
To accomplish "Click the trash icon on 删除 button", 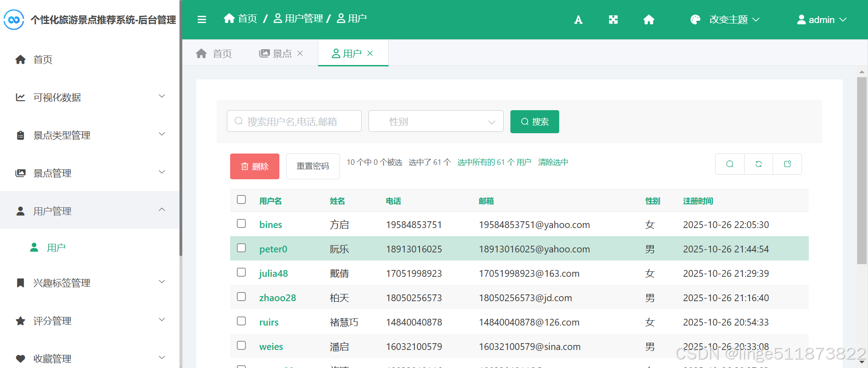I will 245,166.
